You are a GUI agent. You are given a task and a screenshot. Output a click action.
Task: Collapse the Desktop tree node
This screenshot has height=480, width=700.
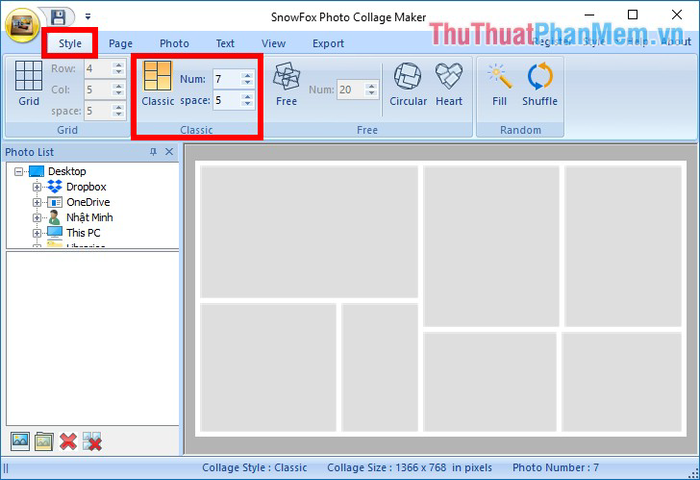click(18, 171)
